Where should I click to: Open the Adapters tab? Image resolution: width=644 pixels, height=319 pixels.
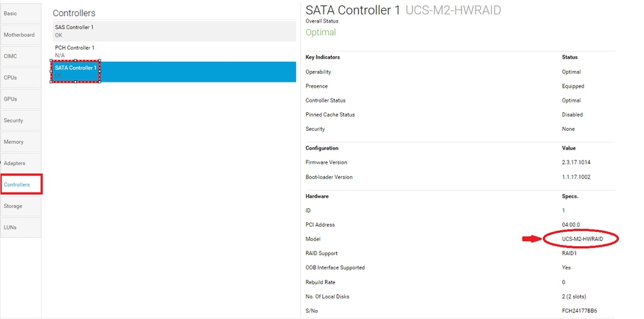click(x=19, y=164)
